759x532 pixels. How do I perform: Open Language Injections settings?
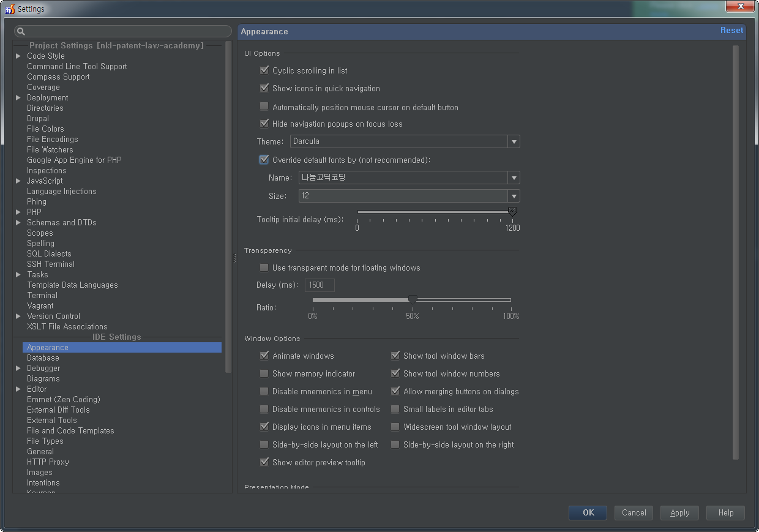62,191
